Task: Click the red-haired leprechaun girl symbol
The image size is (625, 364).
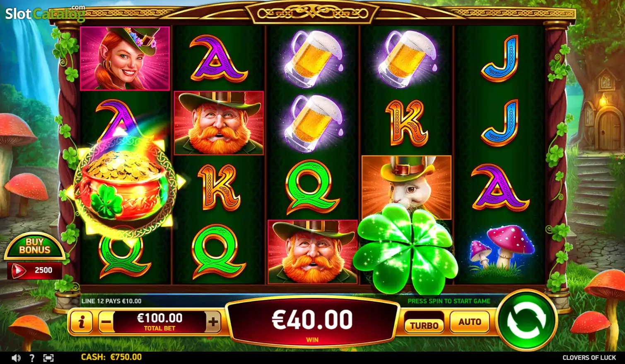Action: point(125,58)
